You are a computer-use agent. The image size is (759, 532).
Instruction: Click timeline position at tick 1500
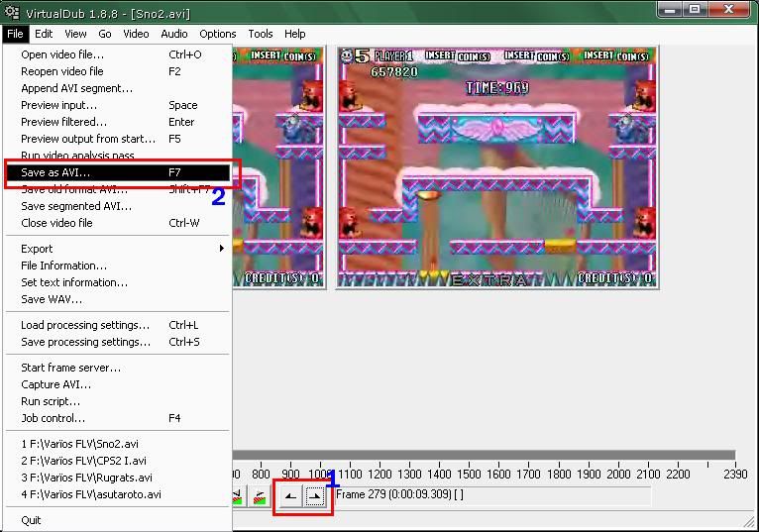tap(470, 474)
